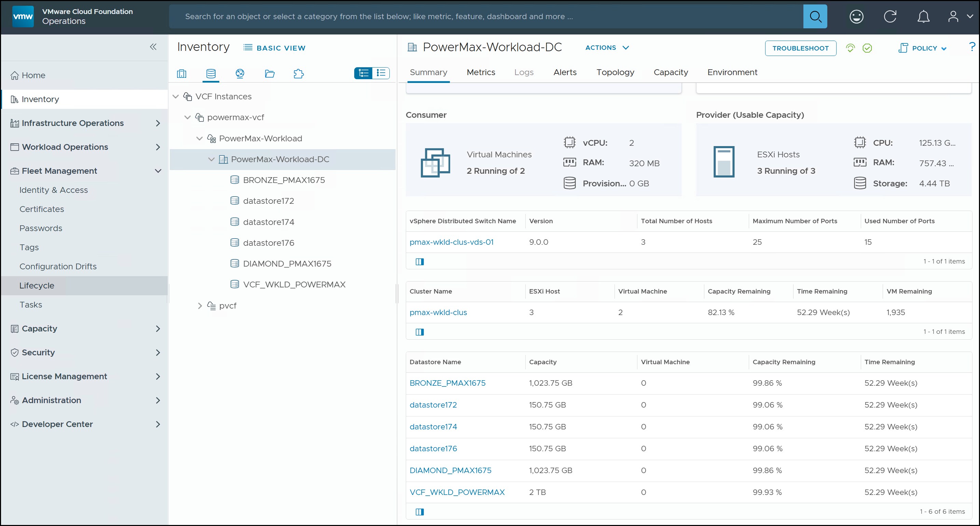Screen dimensions: 980x526
Task: Click the search magnifier button
Action: point(815,16)
